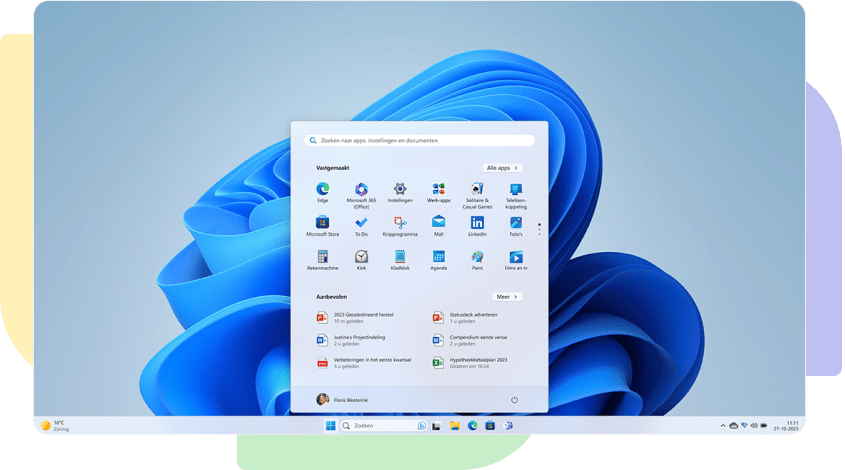
Task: Open Bing chat icon in taskbar search
Action: pos(421,426)
